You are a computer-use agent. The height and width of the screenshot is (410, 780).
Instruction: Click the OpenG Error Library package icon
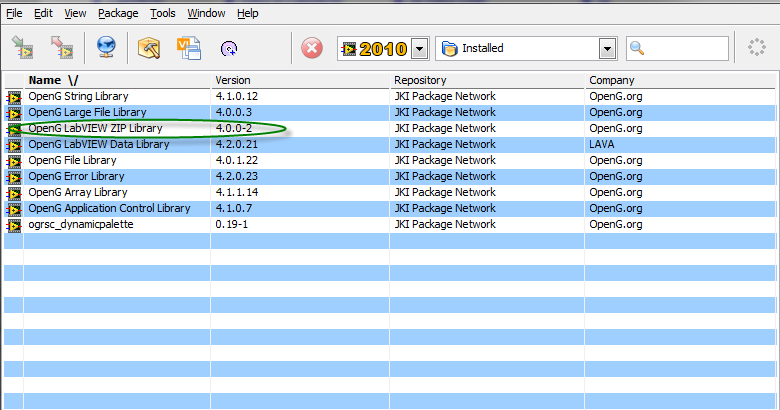pos(14,177)
